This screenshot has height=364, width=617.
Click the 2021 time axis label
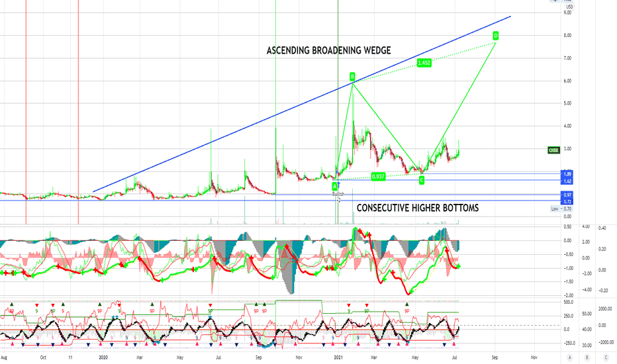(338, 357)
